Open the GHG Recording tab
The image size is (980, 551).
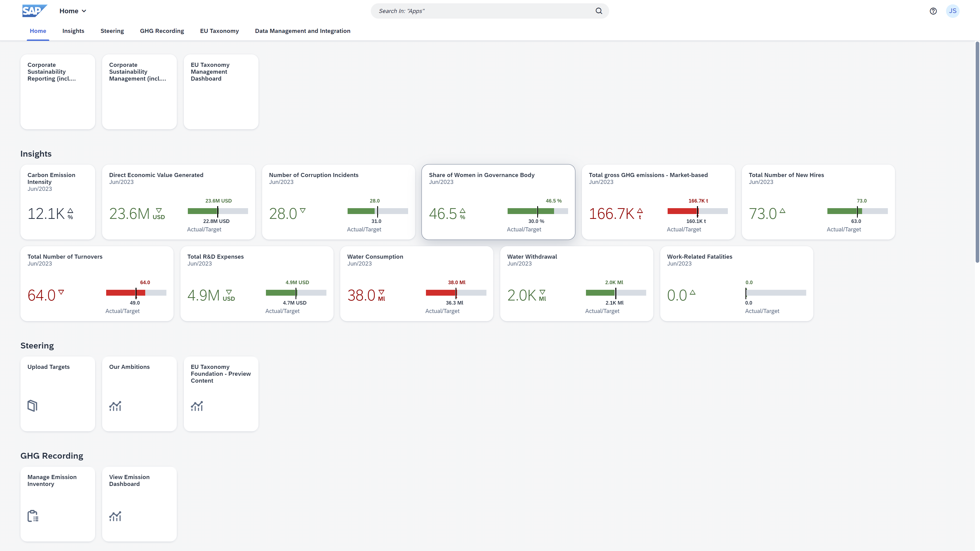coord(162,31)
